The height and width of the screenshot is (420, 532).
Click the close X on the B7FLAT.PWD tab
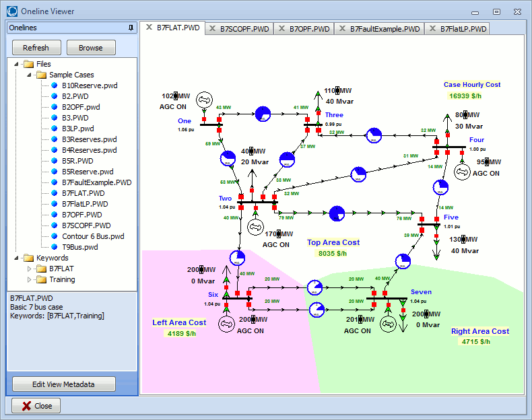pos(149,28)
